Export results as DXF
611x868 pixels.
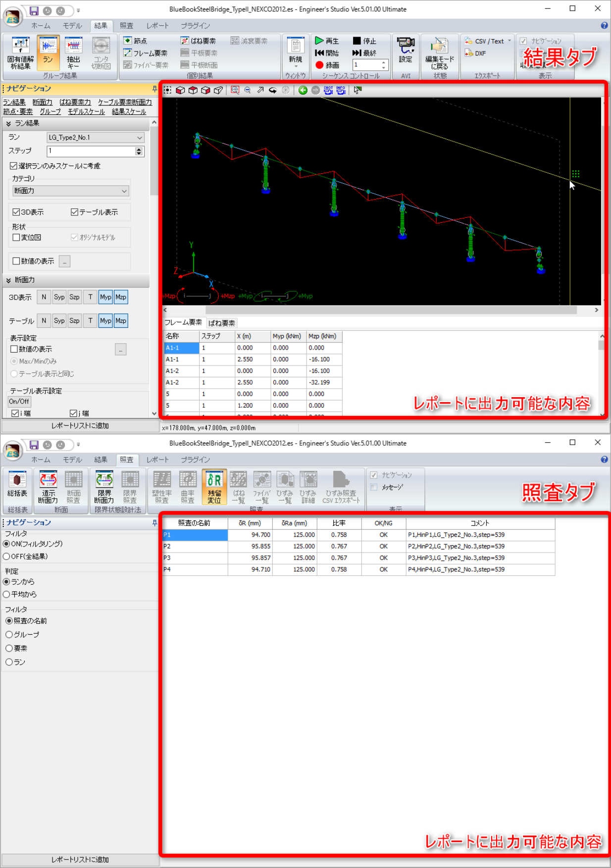475,53
